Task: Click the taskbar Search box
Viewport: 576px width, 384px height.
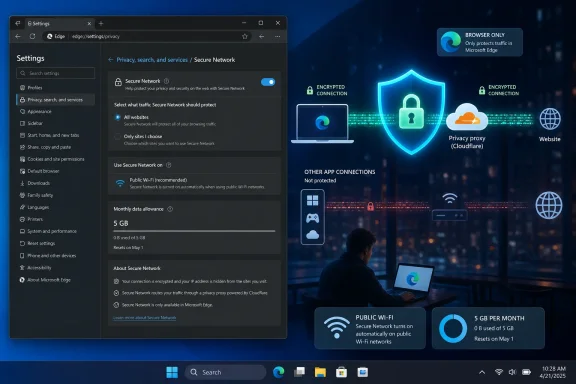Action: (225, 372)
